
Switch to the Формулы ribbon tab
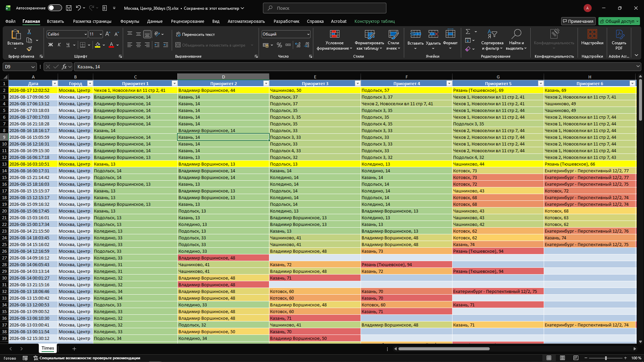(x=130, y=21)
